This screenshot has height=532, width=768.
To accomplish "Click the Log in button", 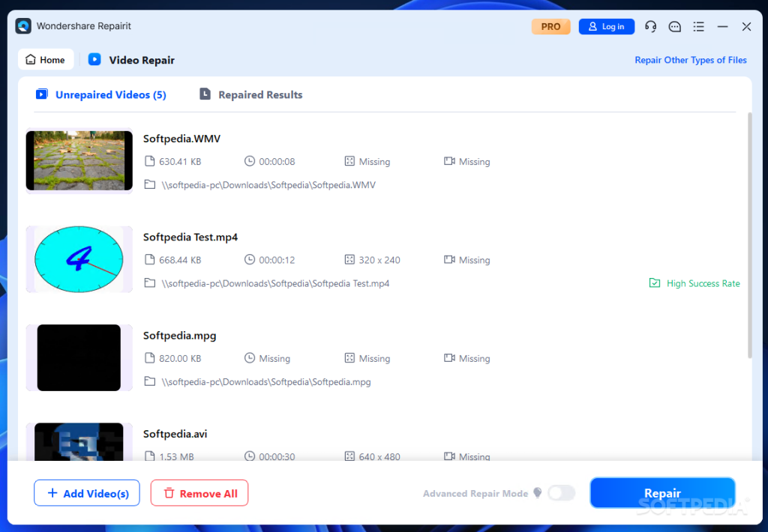I will (x=606, y=26).
